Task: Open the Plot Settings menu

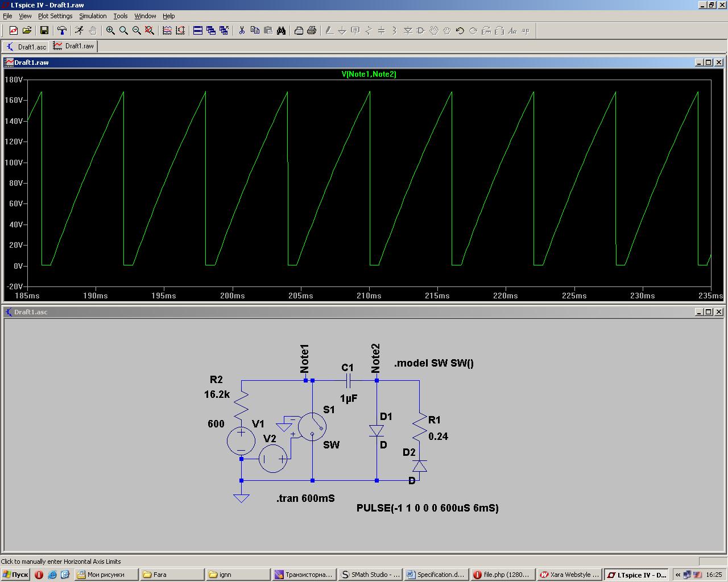Action: coord(55,16)
